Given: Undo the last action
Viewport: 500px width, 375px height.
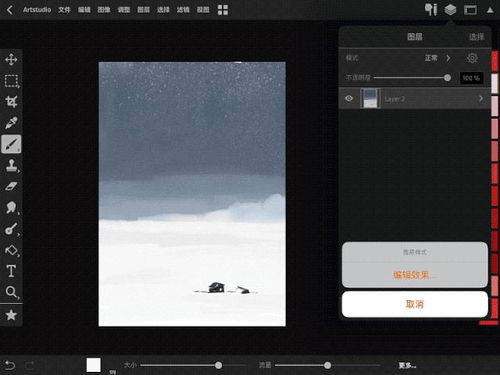Looking at the screenshot, I should coord(10,365).
